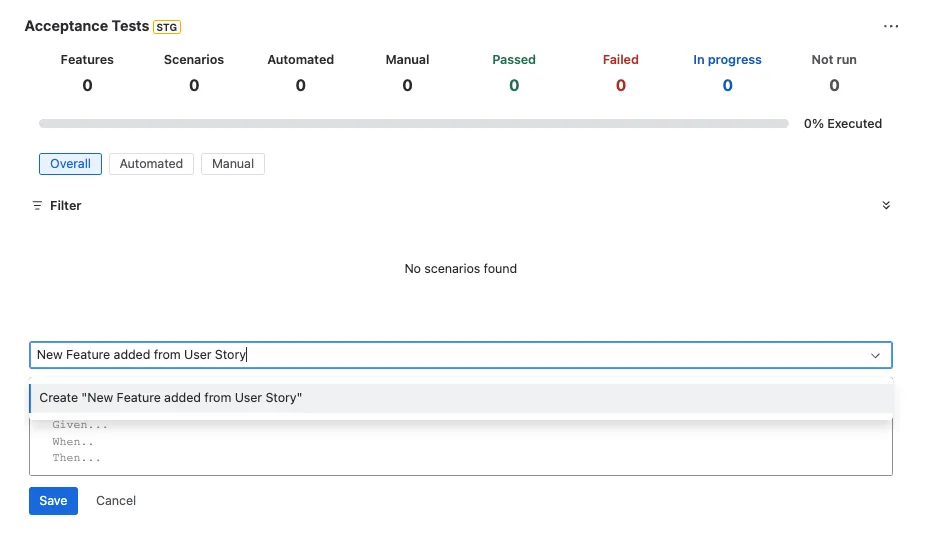Click the Not run count label
941x556 pixels.
click(834, 60)
